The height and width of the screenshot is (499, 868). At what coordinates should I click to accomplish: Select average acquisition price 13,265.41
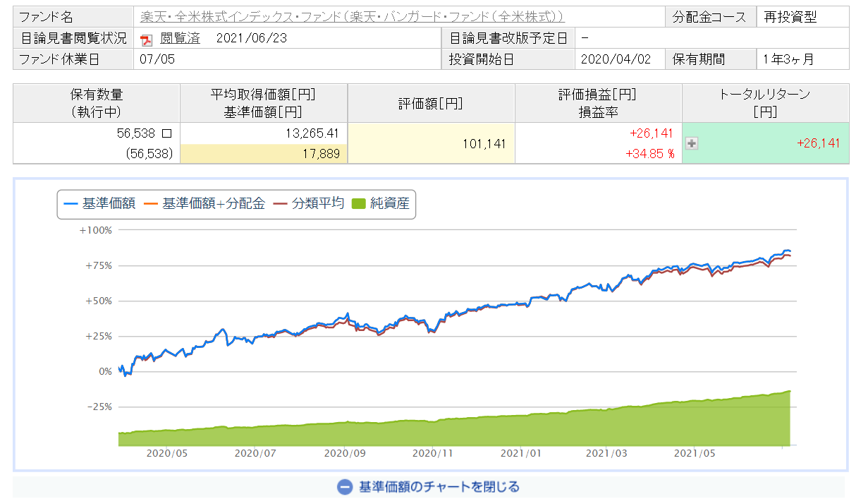tap(311, 133)
